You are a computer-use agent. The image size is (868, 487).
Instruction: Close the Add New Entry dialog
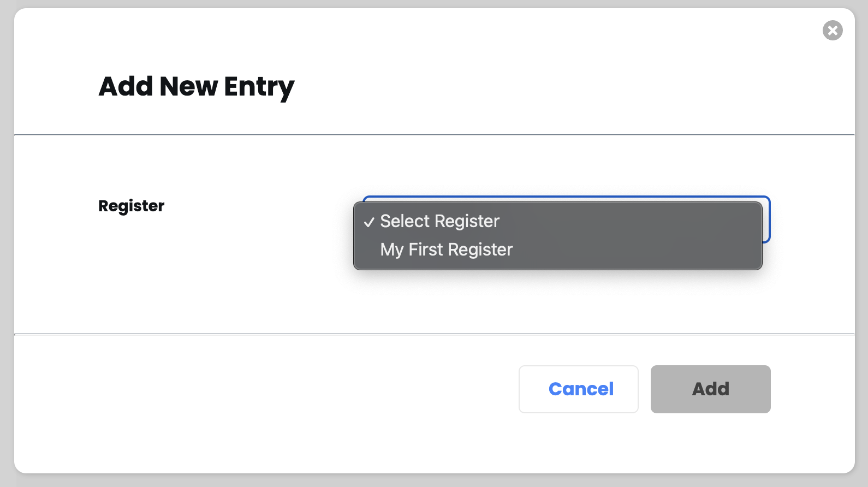click(833, 31)
